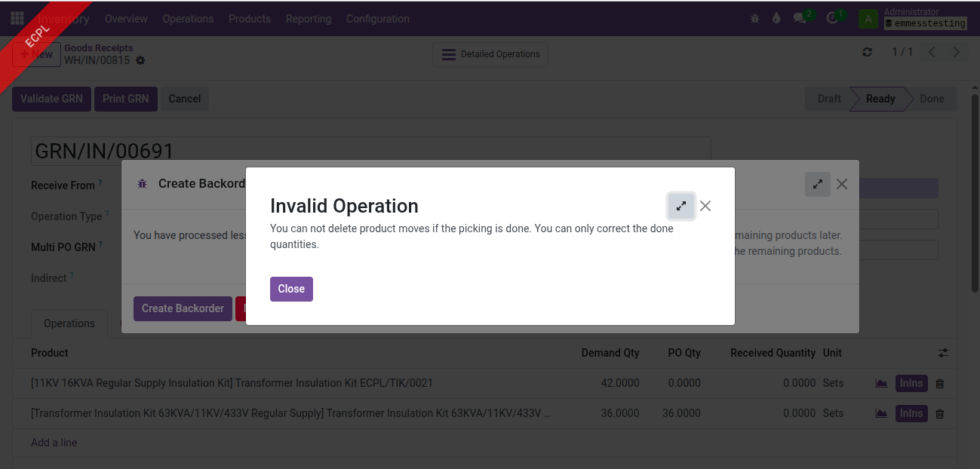Click forecast chart icon for first product
This screenshot has height=469, width=980.
pyautogui.click(x=880, y=383)
